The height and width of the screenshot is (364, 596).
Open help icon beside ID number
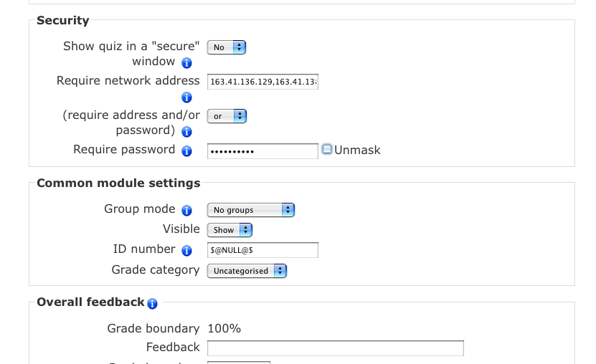(186, 251)
